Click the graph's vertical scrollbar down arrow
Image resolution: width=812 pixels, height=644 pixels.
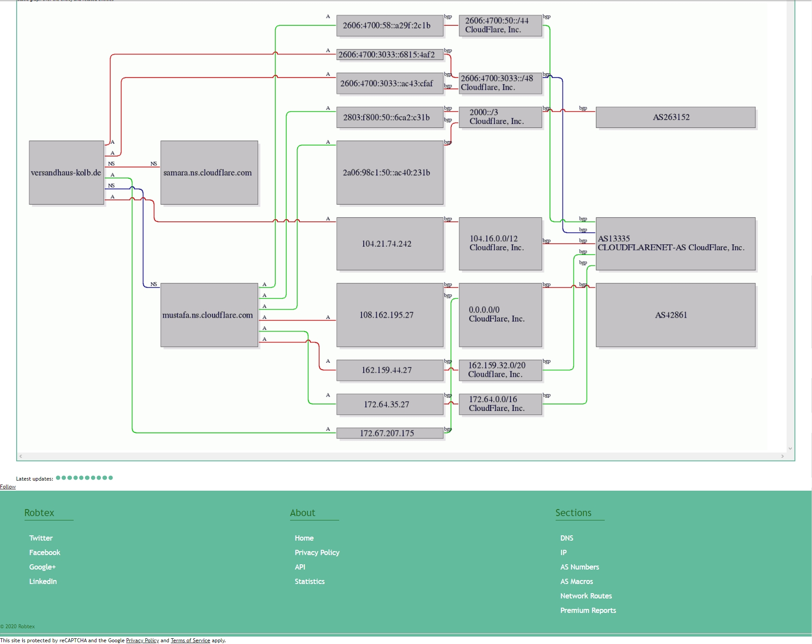pos(790,449)
